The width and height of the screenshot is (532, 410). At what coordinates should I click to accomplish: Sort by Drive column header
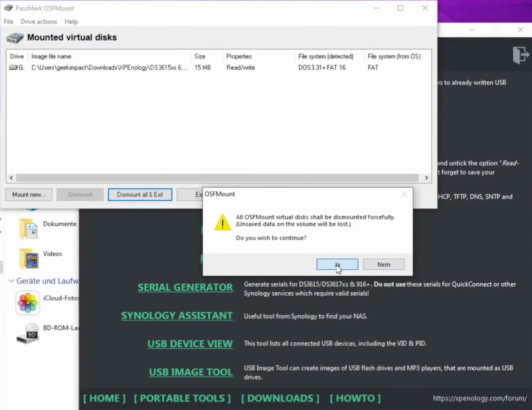pos(17,56)
